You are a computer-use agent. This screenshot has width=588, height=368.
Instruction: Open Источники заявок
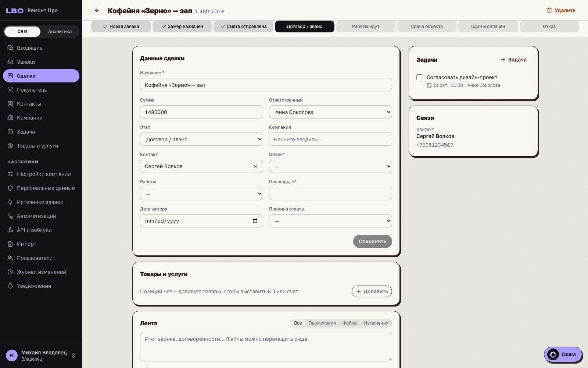[41, 202]
